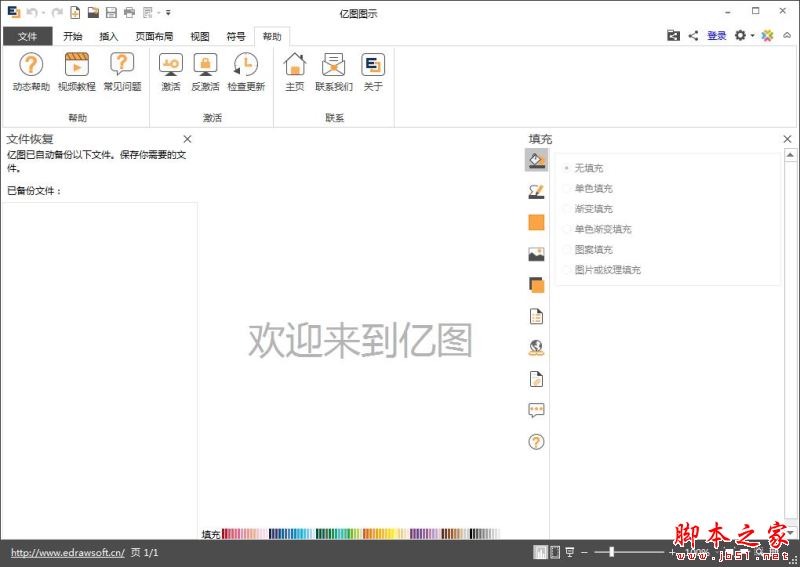The width and height of the screenshot is (800, 567).
Task: Toggle normal view icon in status bar
Action: (540, 552)
